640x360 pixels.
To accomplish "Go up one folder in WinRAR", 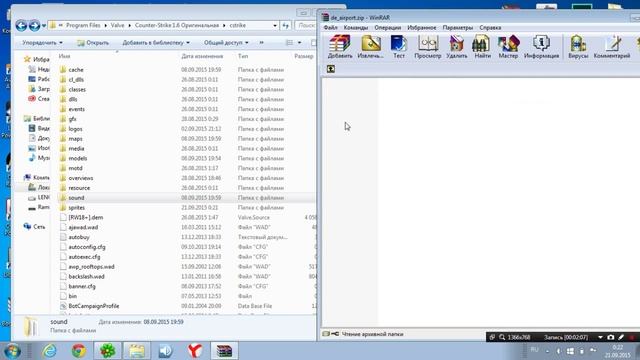I will point(331,69).
